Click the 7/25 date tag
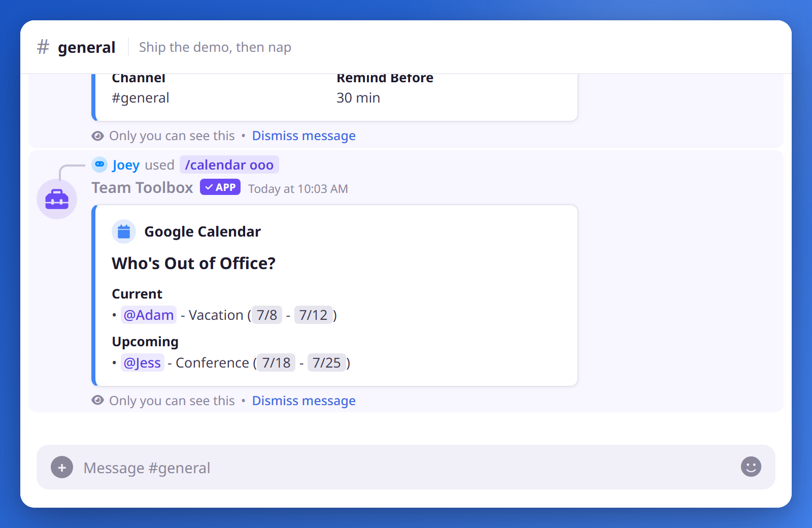The image size is (812, 528). click(x=327, y=363)
